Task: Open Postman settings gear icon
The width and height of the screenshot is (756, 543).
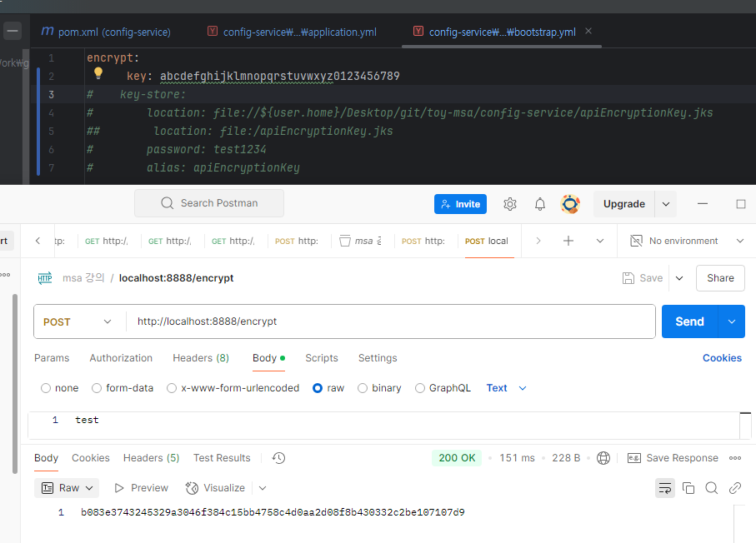Action: (510, 204)
